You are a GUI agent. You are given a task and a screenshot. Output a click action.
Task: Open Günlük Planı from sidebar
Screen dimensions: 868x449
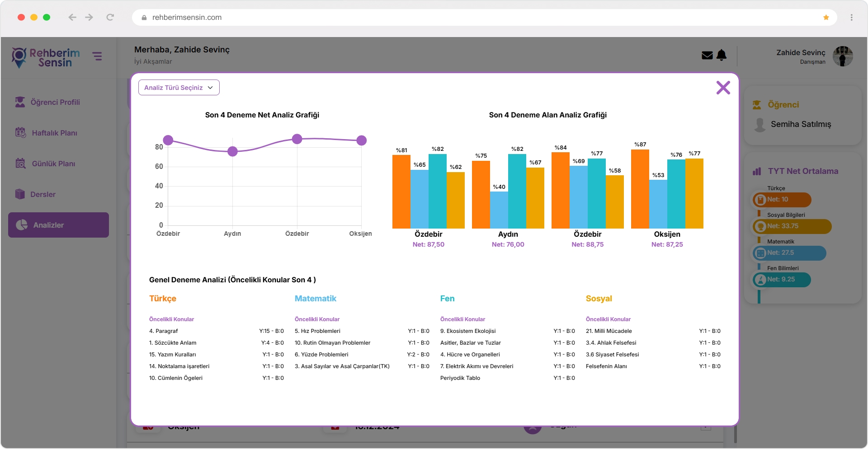click(x=53, y=164)
